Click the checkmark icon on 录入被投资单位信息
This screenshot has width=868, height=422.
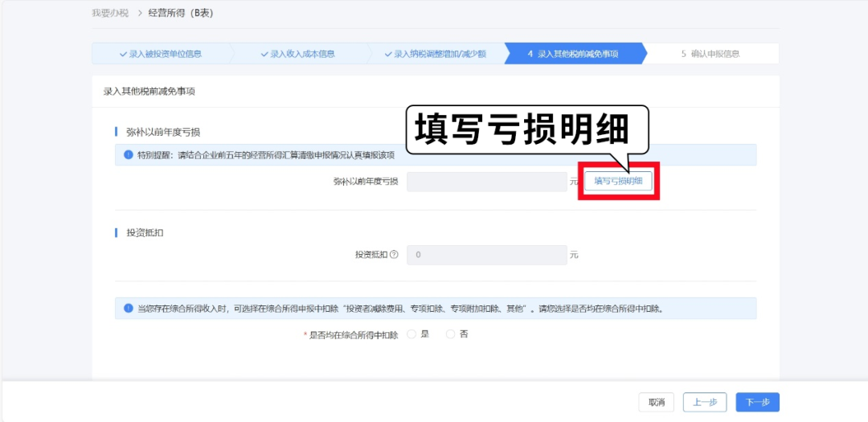(x=123, y=54)
